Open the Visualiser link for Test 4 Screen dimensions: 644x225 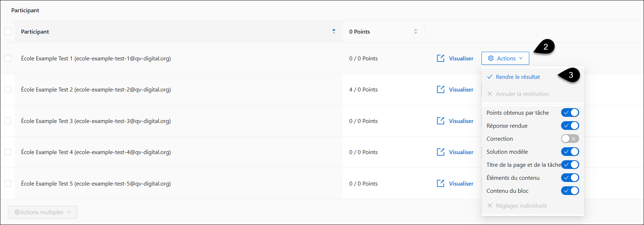click(x=461, y=152)
